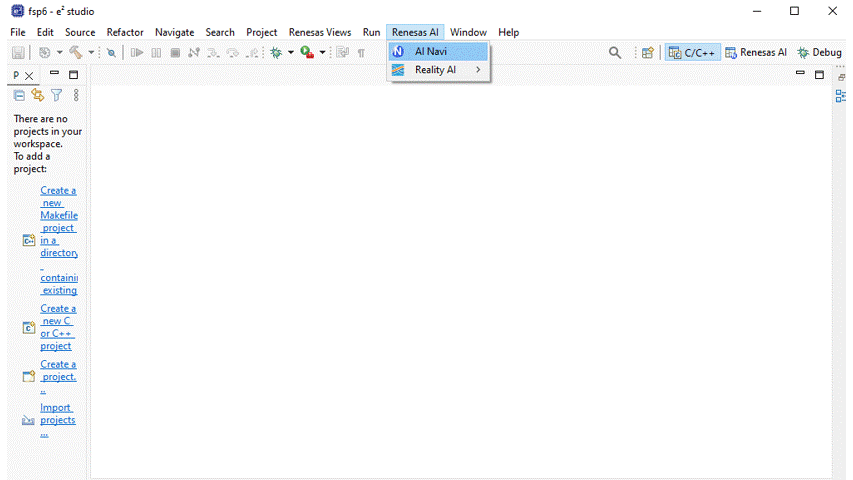Click Collapse All in Project Explorer

coord(19,95)
